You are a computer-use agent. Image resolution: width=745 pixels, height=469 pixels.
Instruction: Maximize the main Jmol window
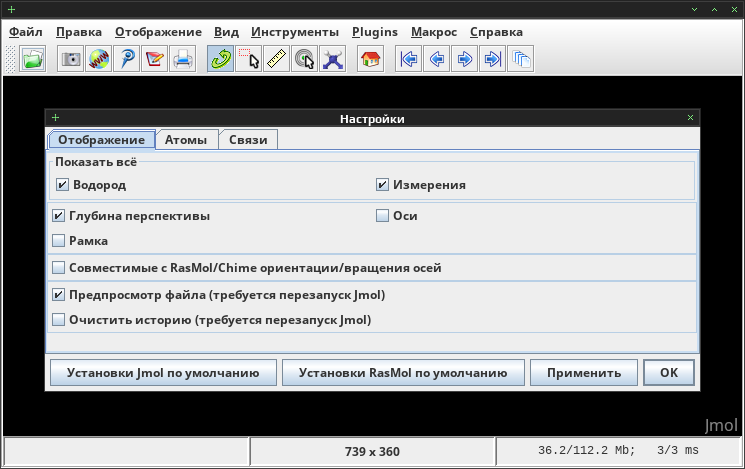coord(714,9)
